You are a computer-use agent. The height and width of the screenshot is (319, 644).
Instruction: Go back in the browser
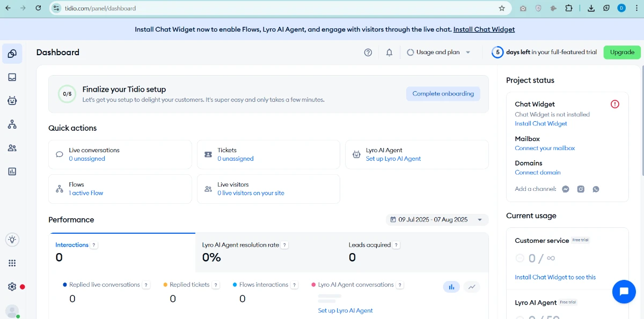coord(8,8)
